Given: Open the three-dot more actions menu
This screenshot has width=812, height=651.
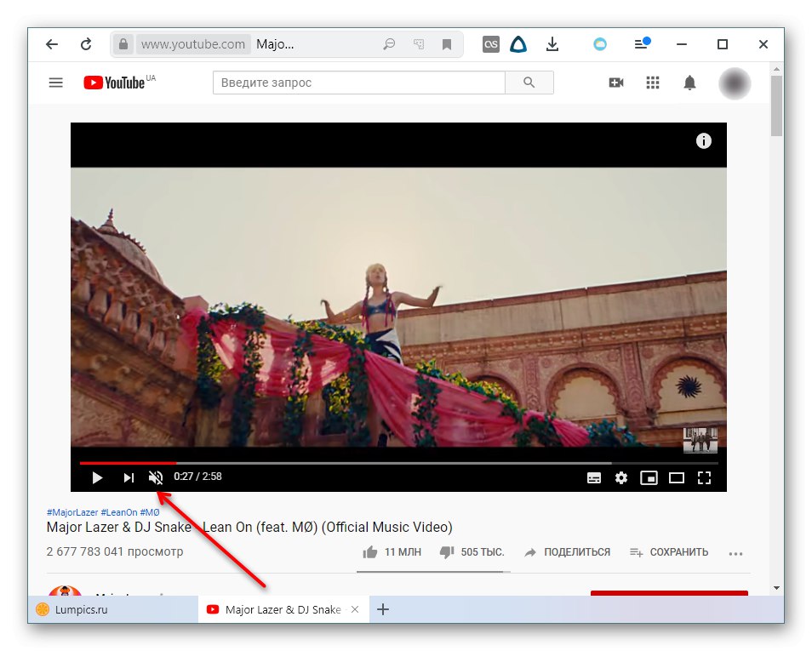Looking at the screenshot, I should point(735,554).
